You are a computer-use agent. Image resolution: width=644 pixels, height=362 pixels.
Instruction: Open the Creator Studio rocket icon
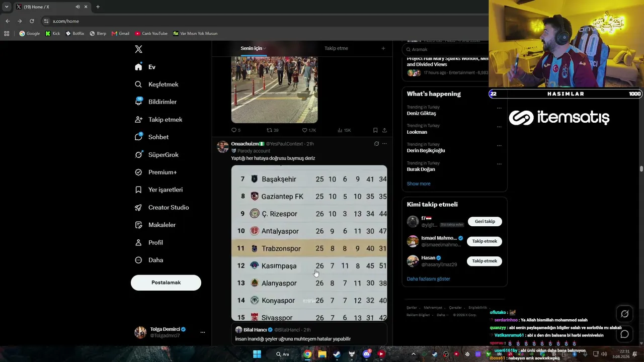coord(138,208)
